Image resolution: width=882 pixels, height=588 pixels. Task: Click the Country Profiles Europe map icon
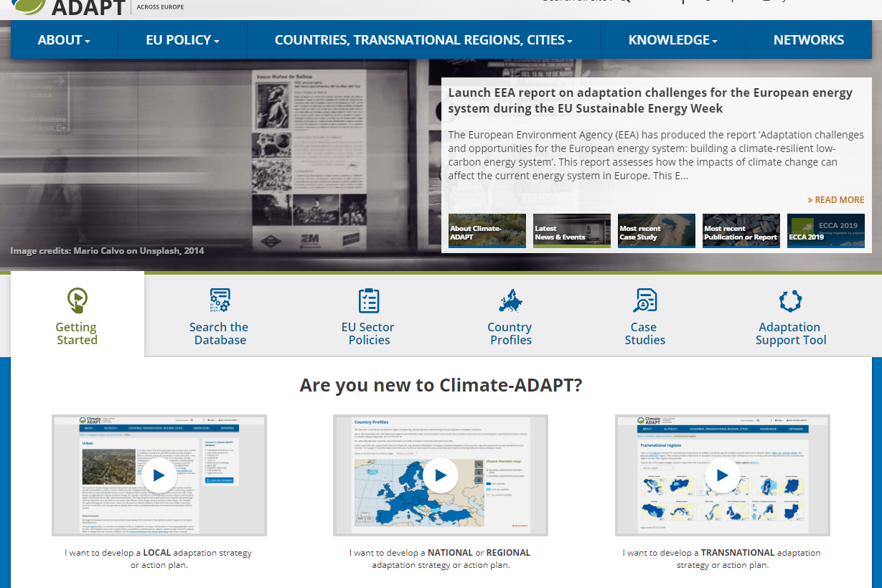[x=510, y=300]
